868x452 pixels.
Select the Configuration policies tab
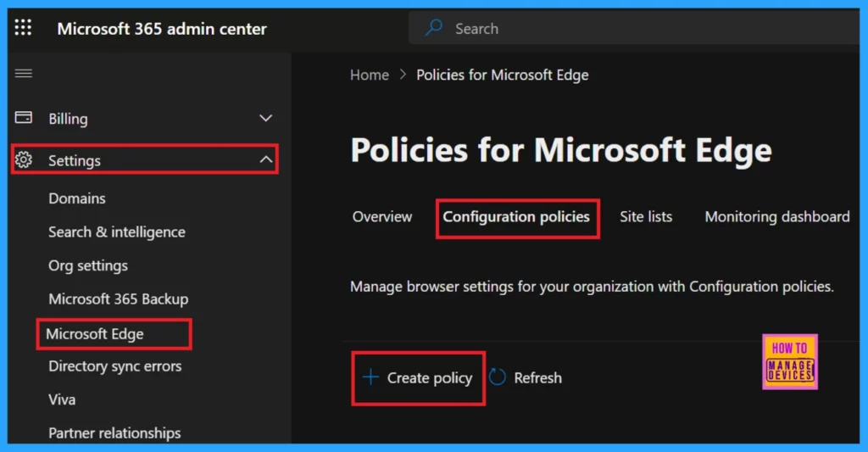[x=516, y=217]
